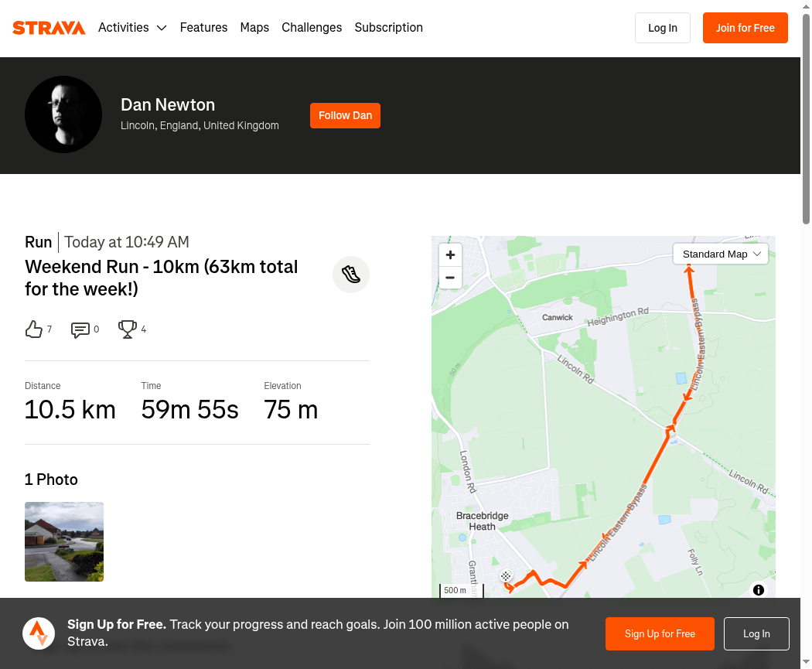812x669 pixels.
Task: Click Sign Up for Free banner button
Action: tap(660, 633)
